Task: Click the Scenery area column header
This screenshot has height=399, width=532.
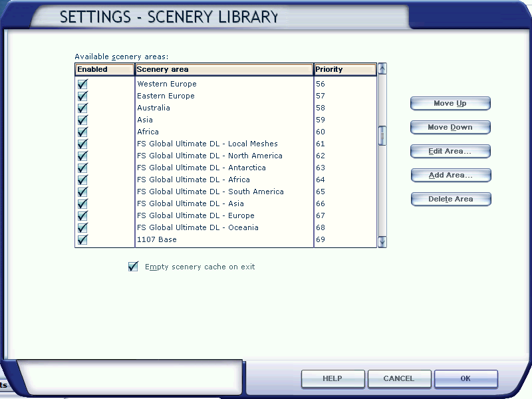Action: coord(224,70)
